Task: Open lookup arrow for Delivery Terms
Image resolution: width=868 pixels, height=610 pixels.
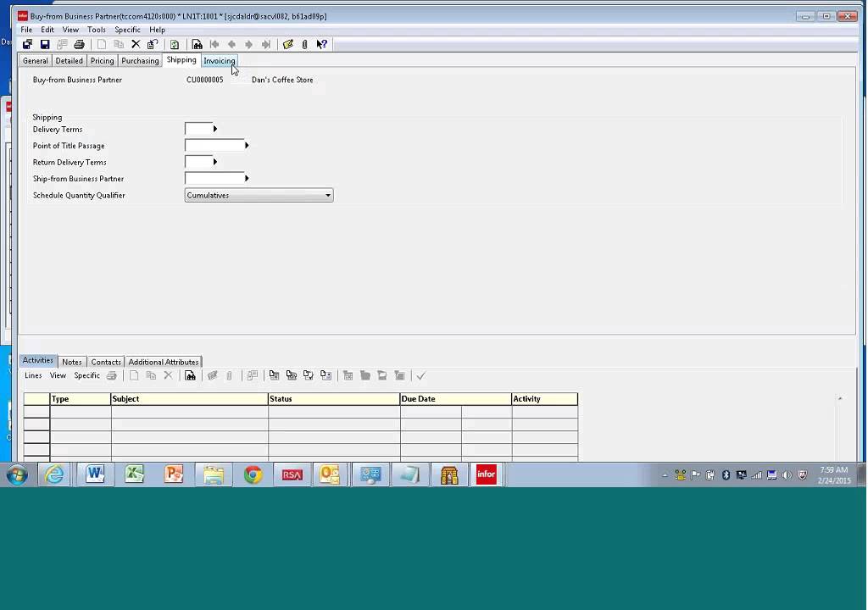Action: 214,129
